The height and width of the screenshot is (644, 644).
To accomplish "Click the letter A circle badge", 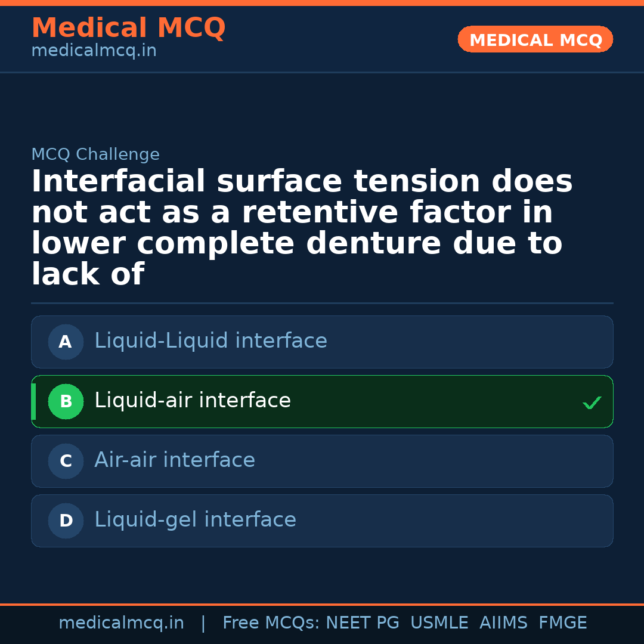I will pyautogui.click(x=66, y=342).
